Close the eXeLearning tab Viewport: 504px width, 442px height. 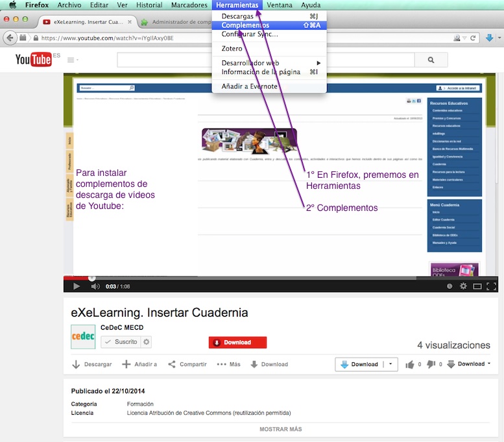pos(130,22)
